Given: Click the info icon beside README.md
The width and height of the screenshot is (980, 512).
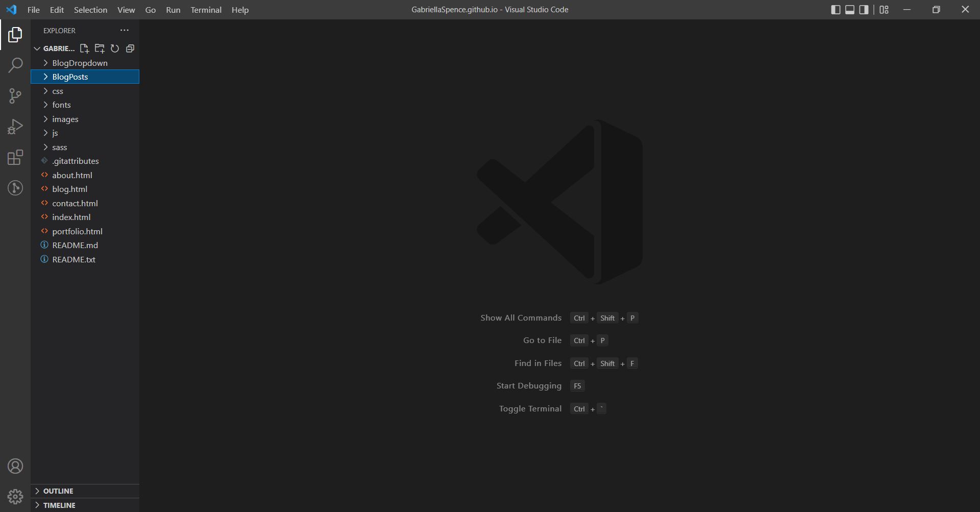Looking at the screenshot, I should [44, 245].
